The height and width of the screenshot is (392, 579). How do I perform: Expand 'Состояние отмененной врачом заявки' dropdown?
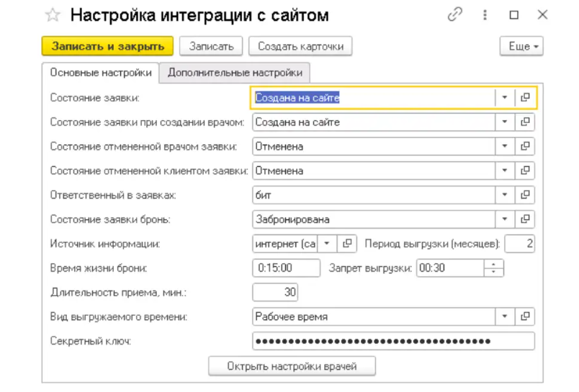[505, 147]
